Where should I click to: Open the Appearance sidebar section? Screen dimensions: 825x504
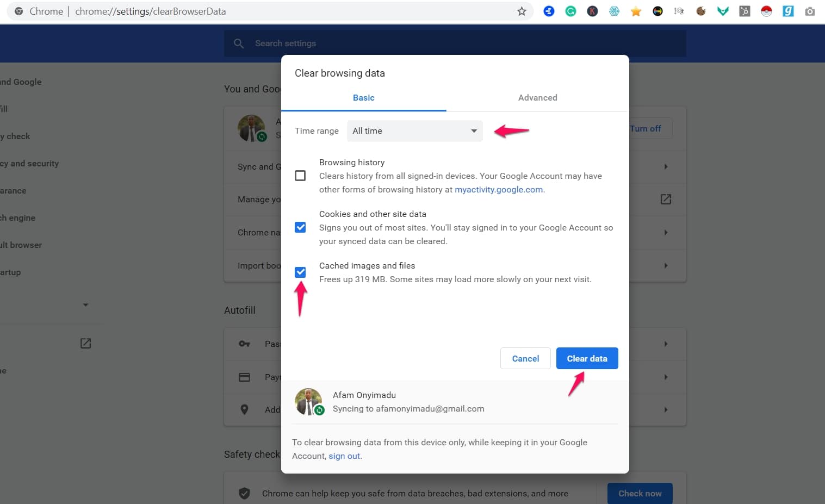click(13, 191)
